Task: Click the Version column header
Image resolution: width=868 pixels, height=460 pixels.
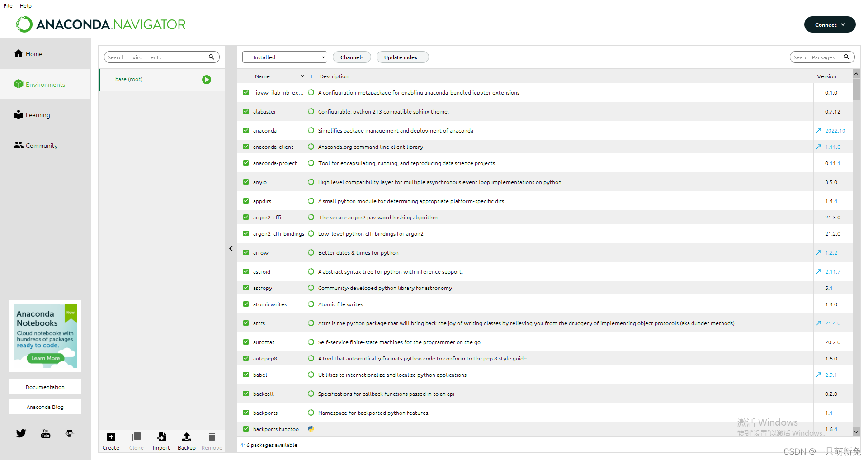Action: [826, 76]
